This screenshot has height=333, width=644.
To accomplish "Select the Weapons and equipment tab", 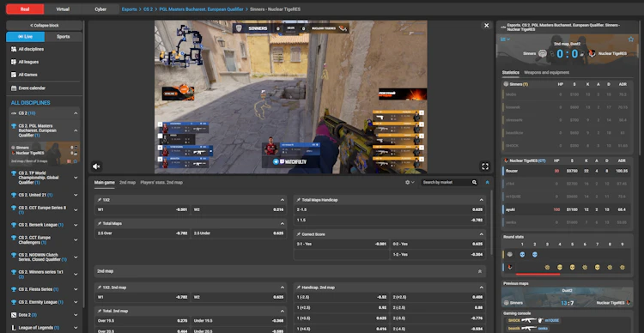I will 546,73.
